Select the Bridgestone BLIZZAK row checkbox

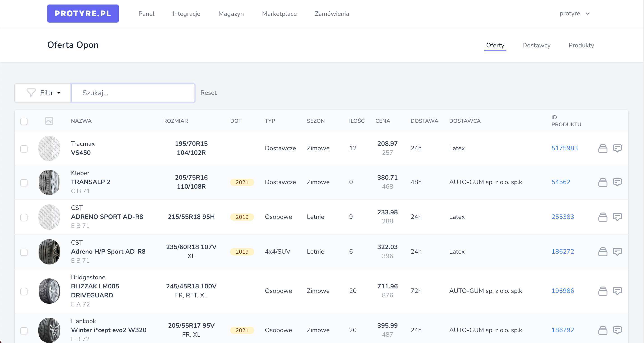pos(24,292)
